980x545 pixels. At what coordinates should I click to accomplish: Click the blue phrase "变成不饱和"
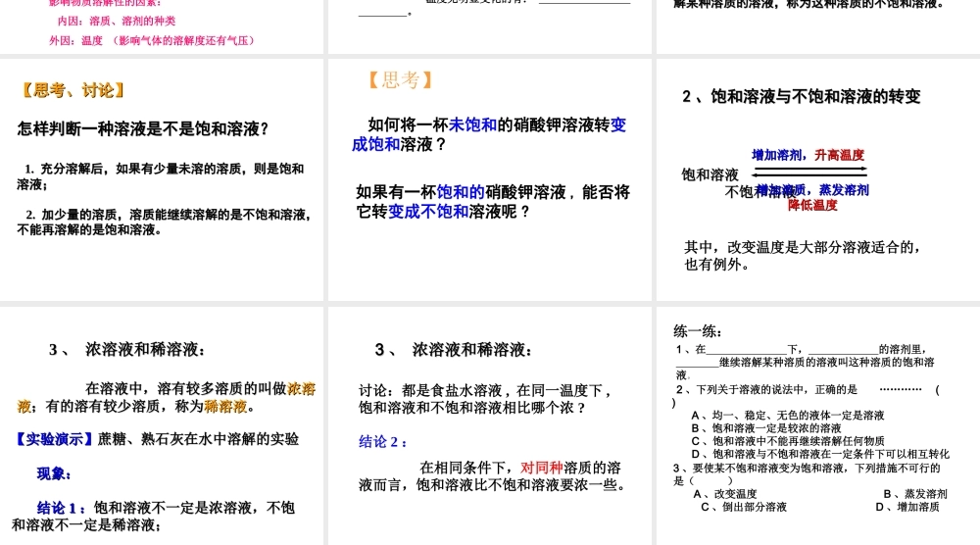pyautogui.click(x=428, y=212)
